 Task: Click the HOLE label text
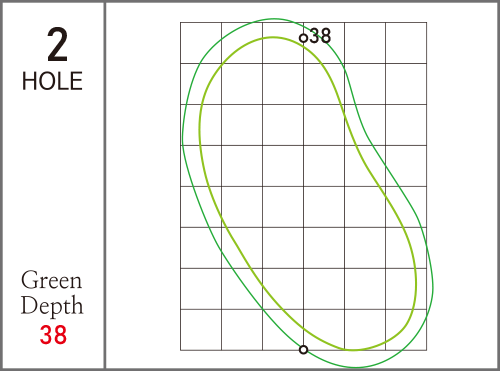(x=52, y=81)
